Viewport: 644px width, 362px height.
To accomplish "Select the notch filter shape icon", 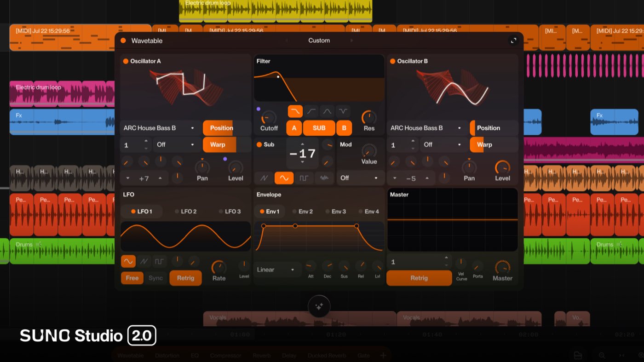I will 343,111.
